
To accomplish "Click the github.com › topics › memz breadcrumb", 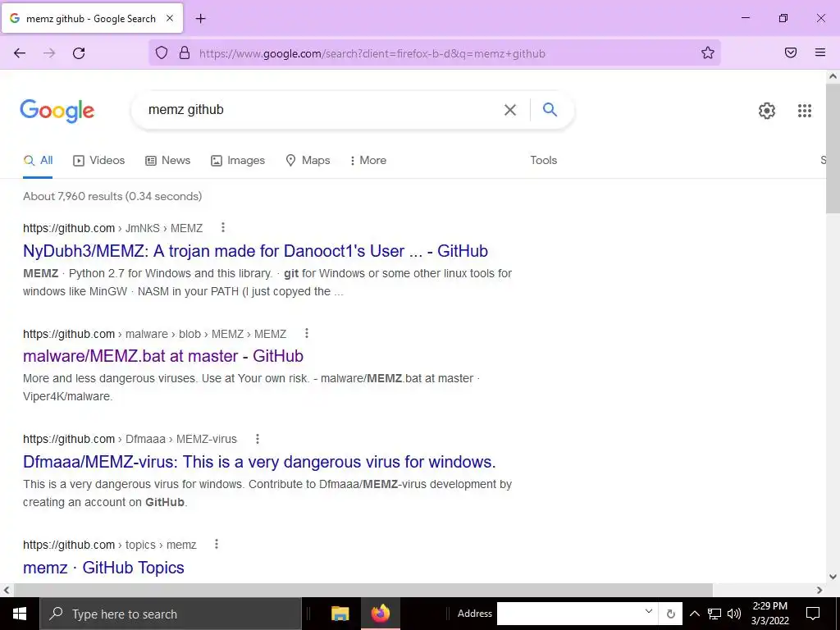I will (109, 545).
